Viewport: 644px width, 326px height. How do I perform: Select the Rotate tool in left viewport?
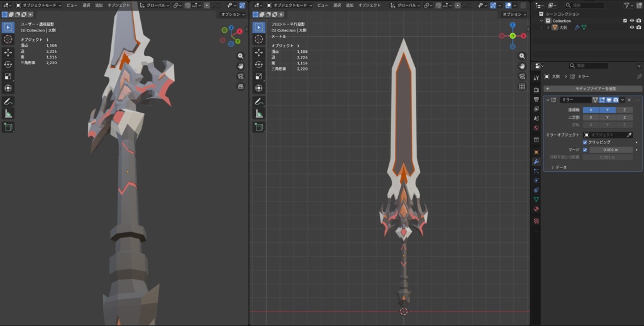[x=8, y=65]
